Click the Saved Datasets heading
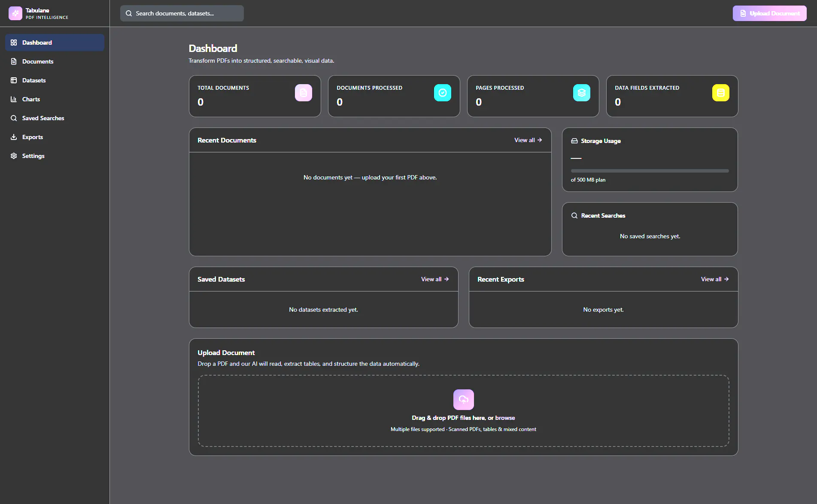This screenshot has height=504, width=817. pos(221,279)
